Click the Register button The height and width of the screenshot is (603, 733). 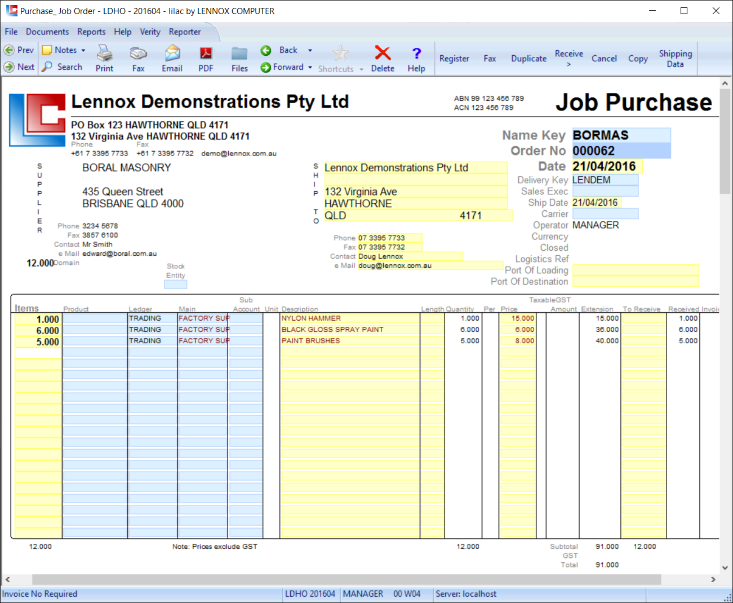(x=454, y=58)
